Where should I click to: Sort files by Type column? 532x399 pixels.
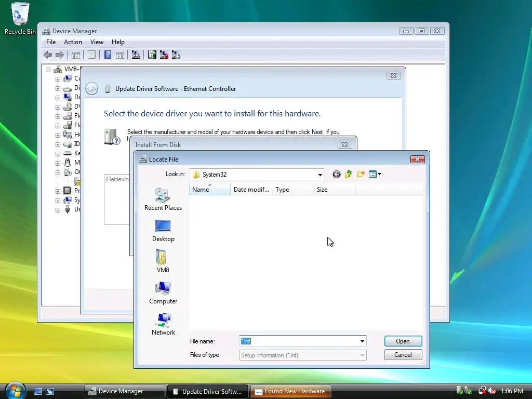(293, 190)
